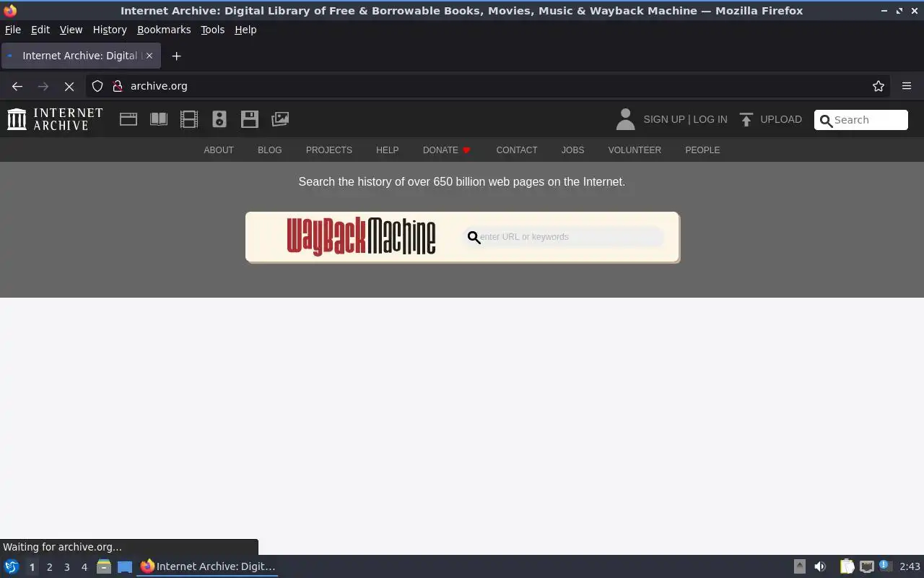Switch to workspace 2
Screen dimensions: 924x578
point(49,567)
